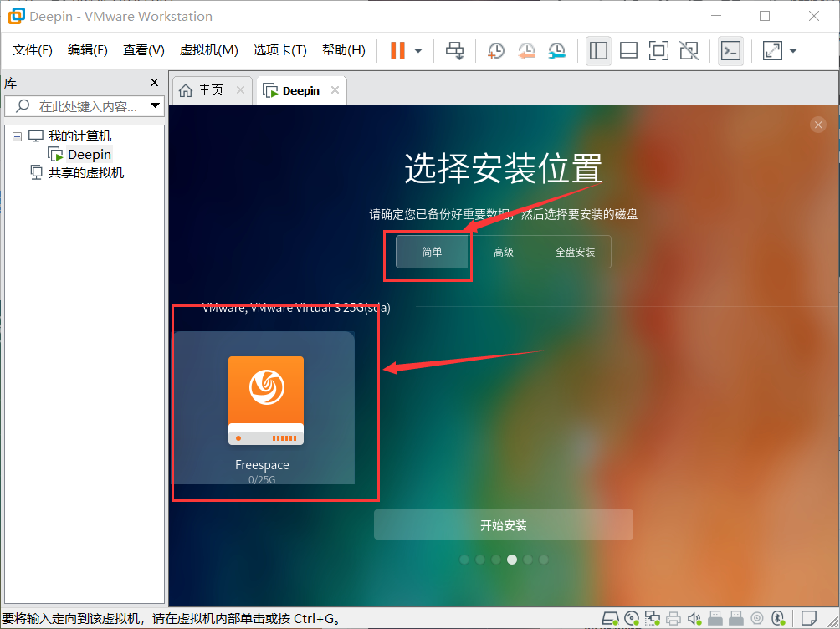Viewport: 840px width, 629px height.
Task: Choose the 简单 install mode
Action: tap(432, 252)
